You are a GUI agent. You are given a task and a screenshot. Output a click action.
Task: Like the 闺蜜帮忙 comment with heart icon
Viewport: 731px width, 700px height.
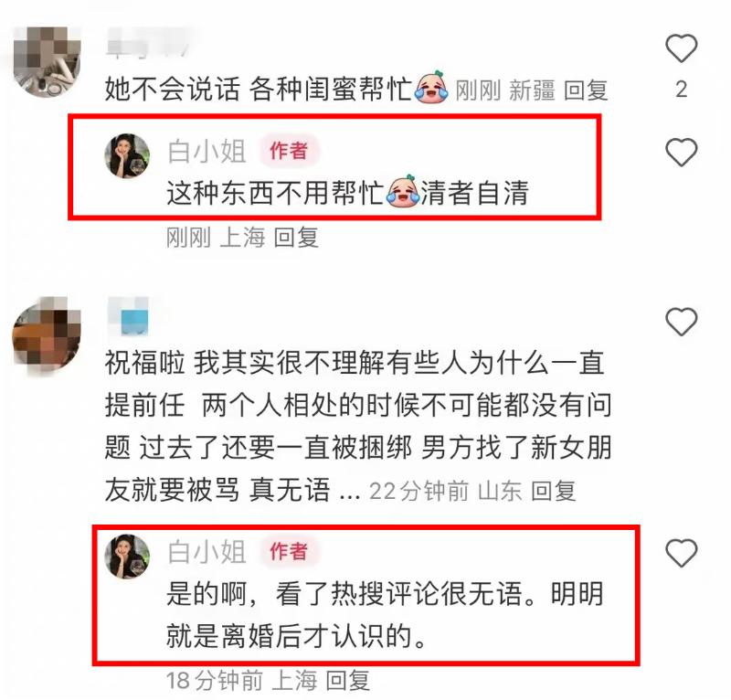pyautogui.click(x=681, y=48)
